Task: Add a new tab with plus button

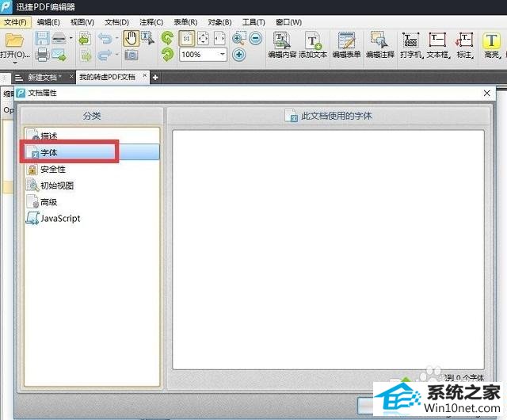Action: click(x=155, y=78)
